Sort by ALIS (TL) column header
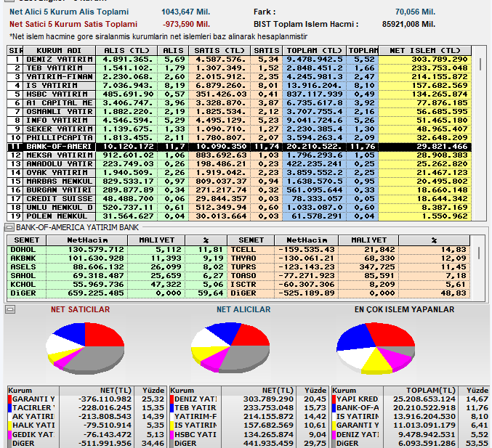 (x=126, y=51)
